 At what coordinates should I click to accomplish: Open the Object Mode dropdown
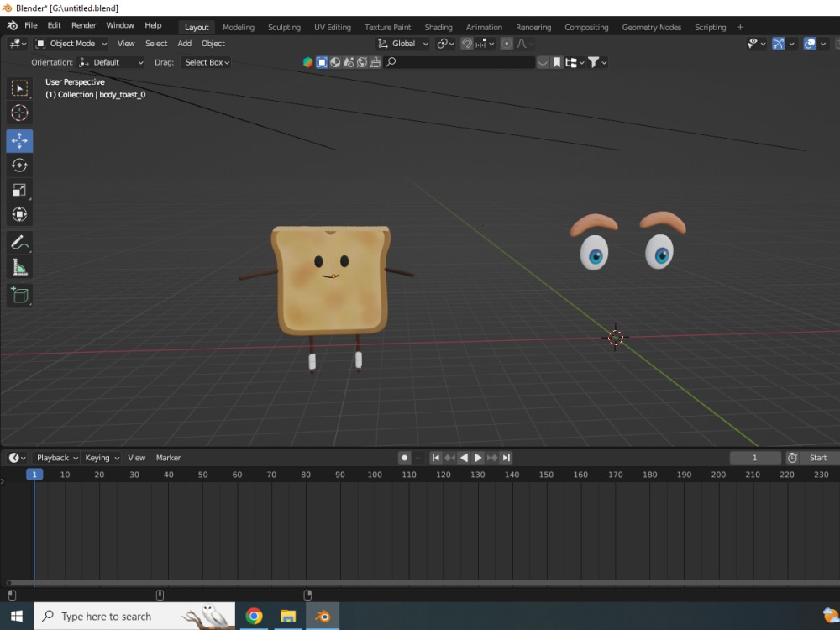click(70, 43)
